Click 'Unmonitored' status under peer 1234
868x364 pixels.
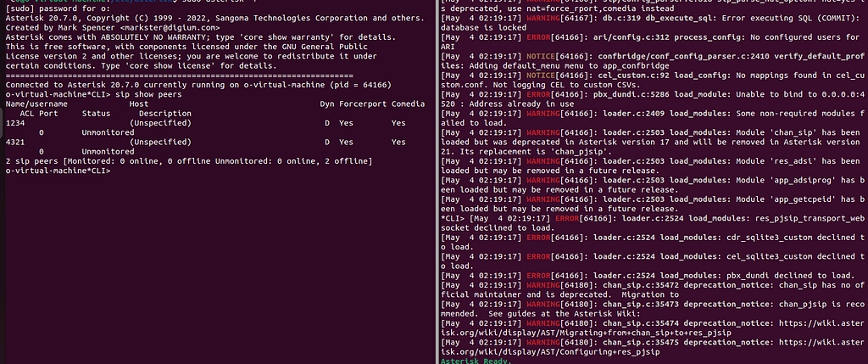[108, 132]
